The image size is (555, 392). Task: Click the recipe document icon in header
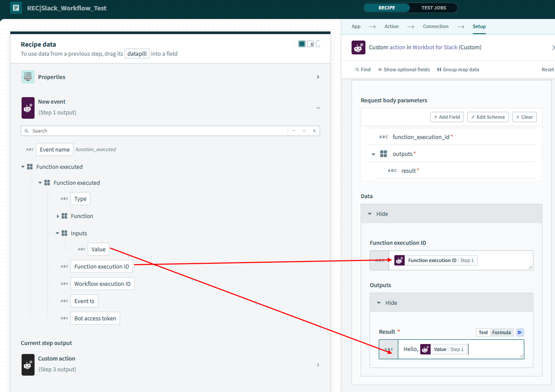point(16,8)
